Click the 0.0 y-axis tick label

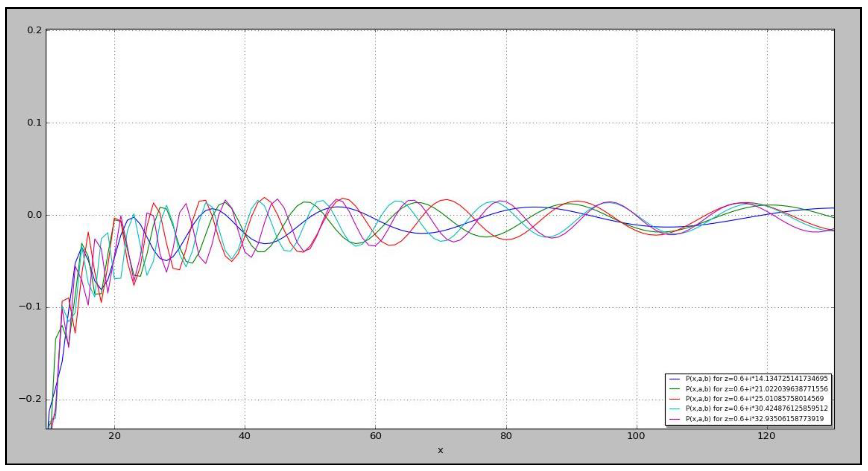point(34,215)
